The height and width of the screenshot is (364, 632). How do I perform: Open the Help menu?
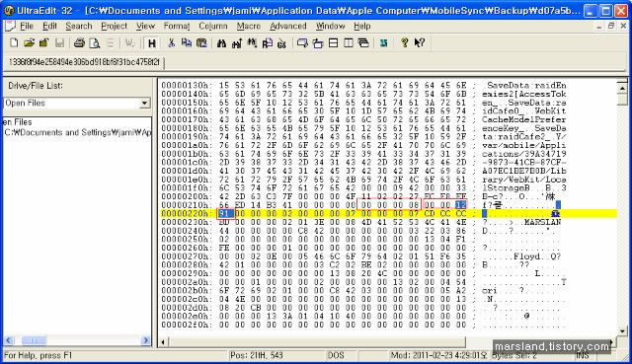(362, 27)
